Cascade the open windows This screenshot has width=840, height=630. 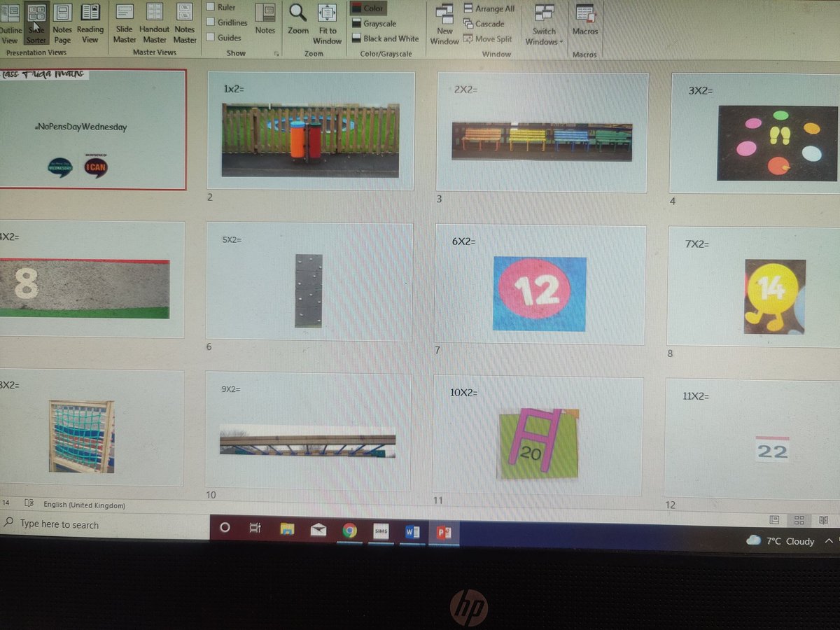484,24
